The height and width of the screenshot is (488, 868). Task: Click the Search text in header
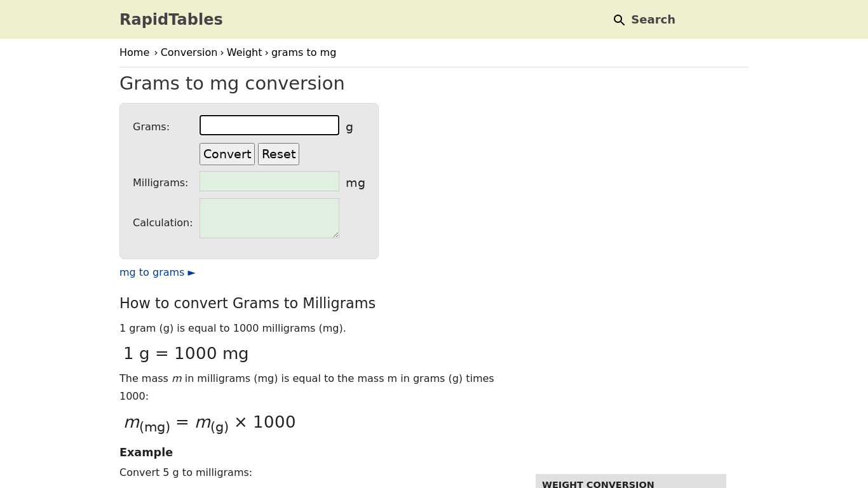(653, 20)
